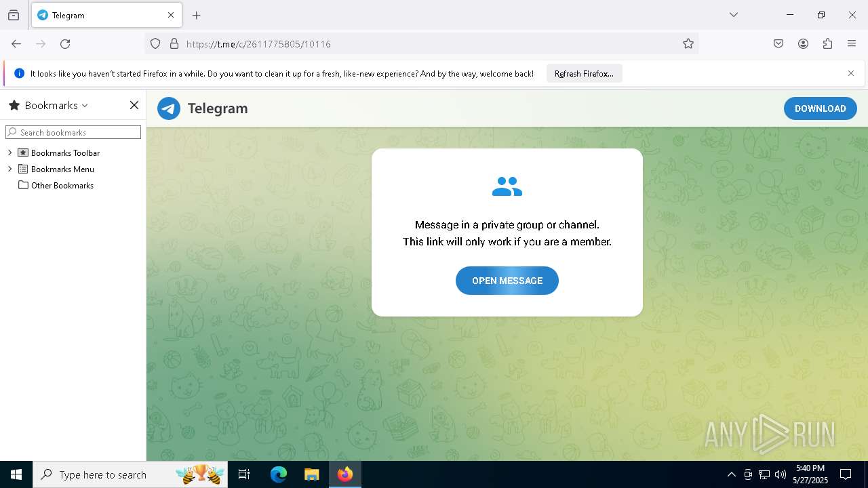Reload the current page

click(65, 44)
